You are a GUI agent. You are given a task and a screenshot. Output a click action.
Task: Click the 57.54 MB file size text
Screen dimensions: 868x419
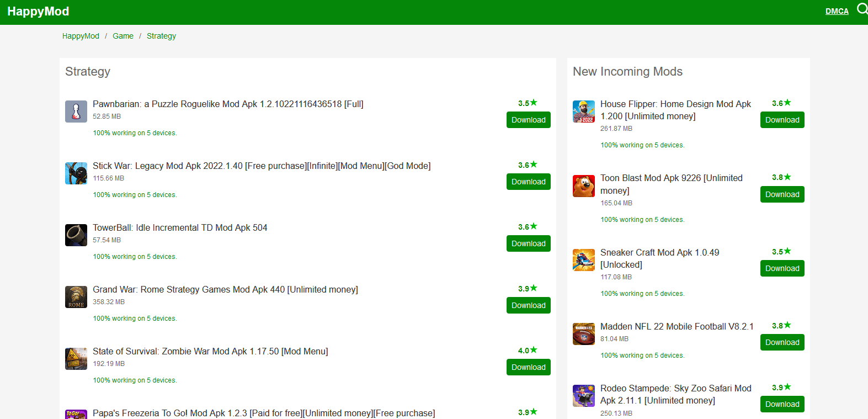[x=106, y=240]
